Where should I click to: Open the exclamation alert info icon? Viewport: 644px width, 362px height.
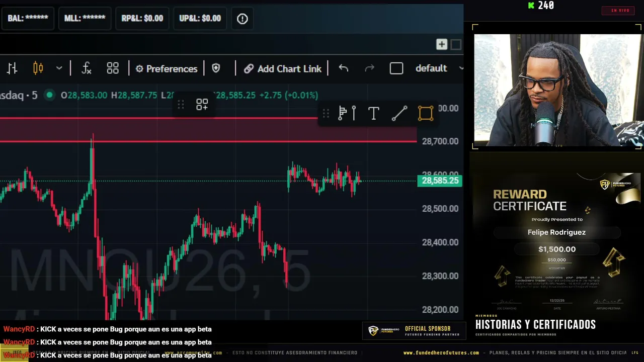point(243,19)
